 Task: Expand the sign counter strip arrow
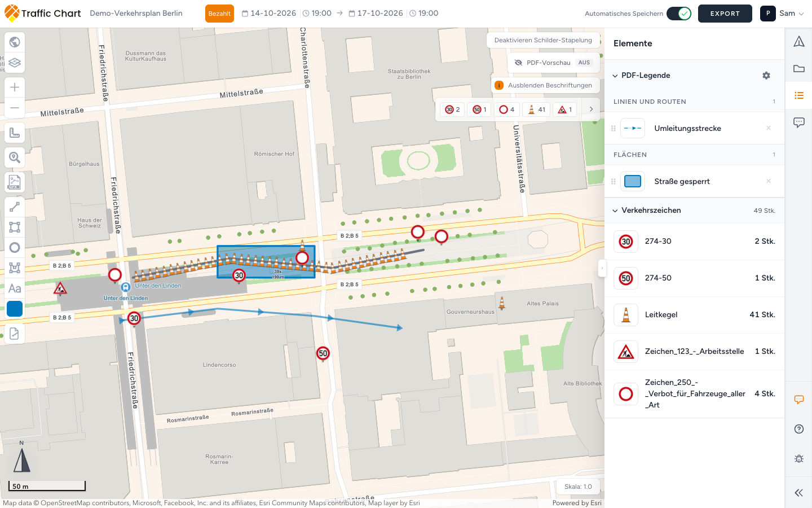[x=591, y=110]
